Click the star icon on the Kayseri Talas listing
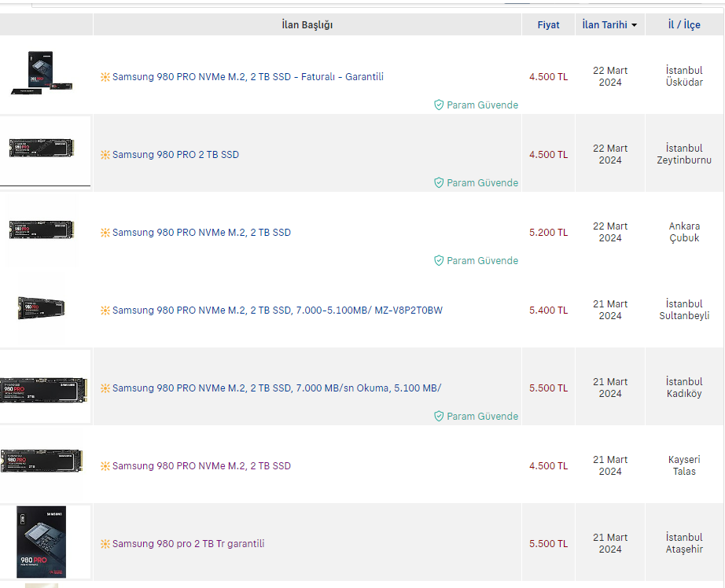The image size is (725, 588). [105, 466]
